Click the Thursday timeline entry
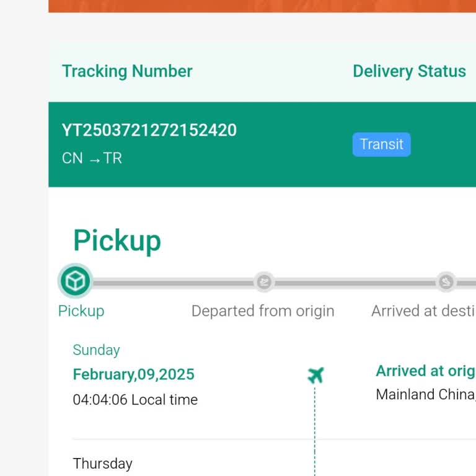This screenshot has width=476, height=476. click(102, 464)
